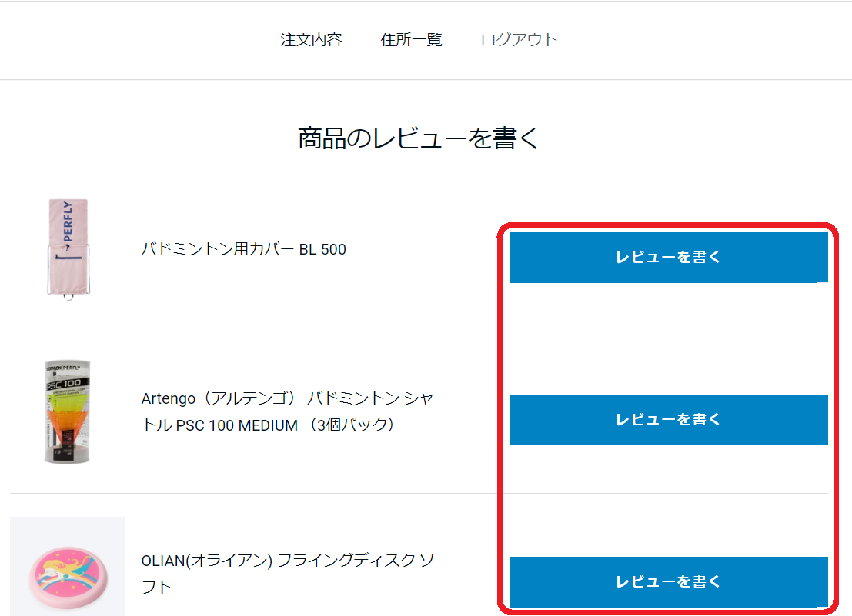
Task: Open the shuttlecock tube product thumbnail
Action: click(68, 411)
